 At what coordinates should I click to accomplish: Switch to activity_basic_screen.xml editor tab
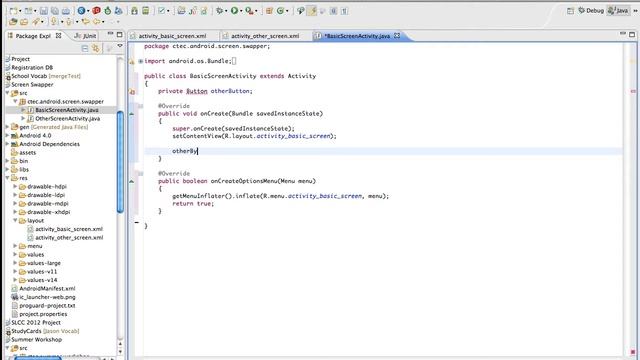172,36
